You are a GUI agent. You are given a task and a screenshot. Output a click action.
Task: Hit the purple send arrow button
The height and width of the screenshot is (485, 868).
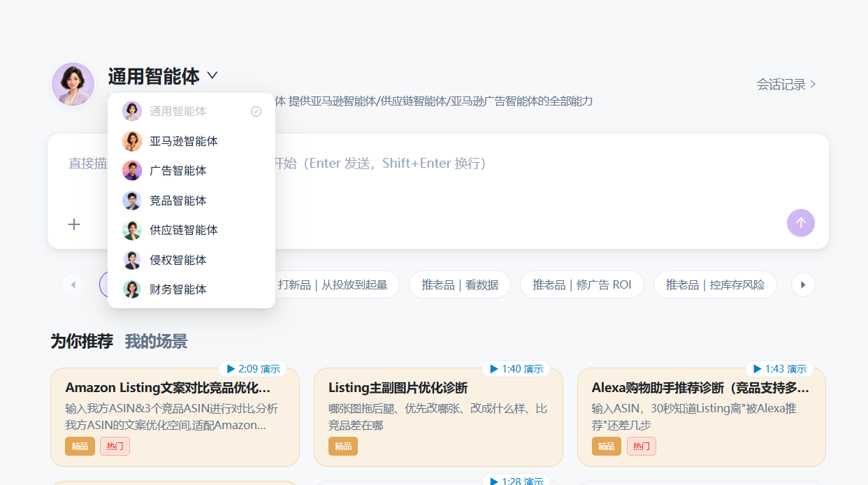(801, 223)
